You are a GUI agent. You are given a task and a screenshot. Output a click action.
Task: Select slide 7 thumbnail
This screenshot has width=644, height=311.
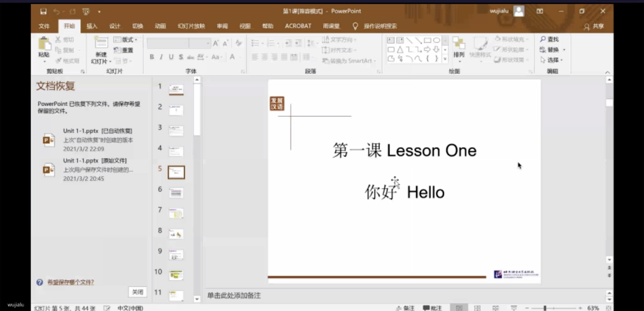pos(176,213)
